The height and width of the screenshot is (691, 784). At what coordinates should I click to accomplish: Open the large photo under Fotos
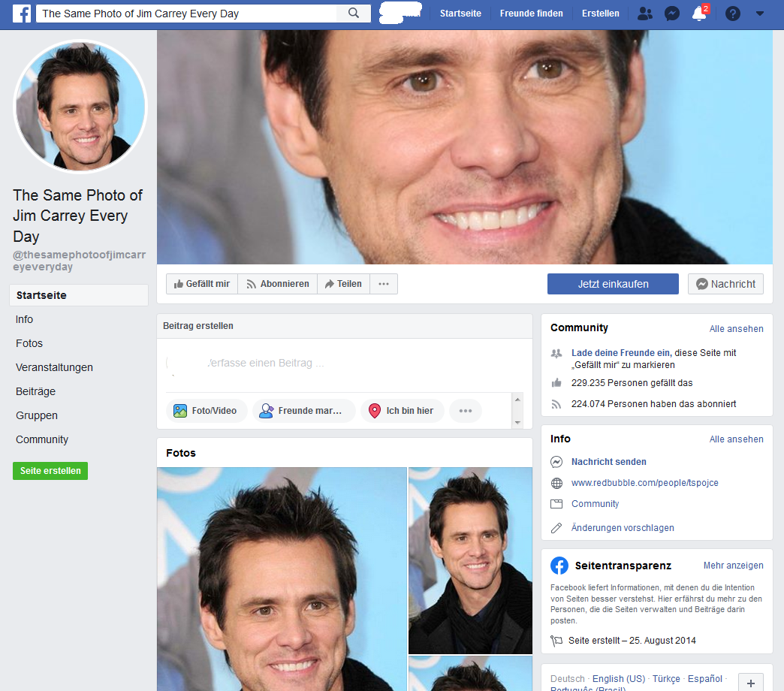tap(282, 579)
